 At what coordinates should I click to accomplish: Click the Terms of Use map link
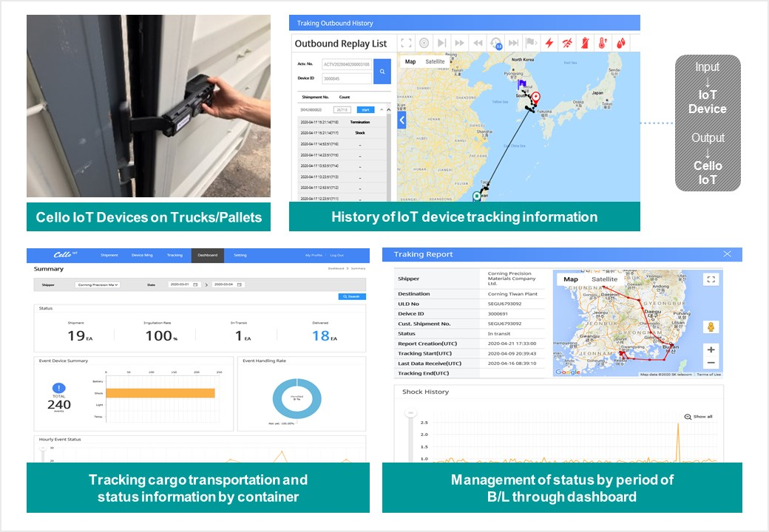(x=708, y=375)
